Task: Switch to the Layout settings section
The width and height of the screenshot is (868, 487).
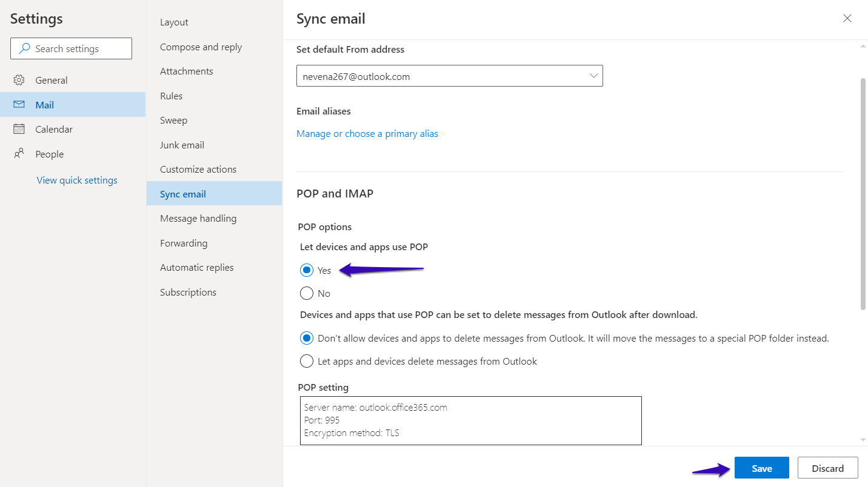Action: click(174, 22)
